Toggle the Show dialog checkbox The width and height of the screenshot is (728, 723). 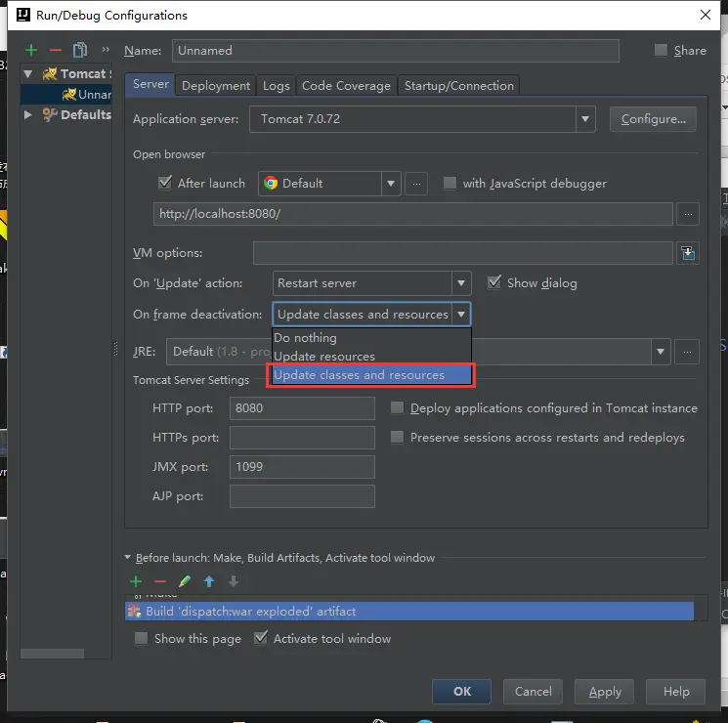[494, 282]
